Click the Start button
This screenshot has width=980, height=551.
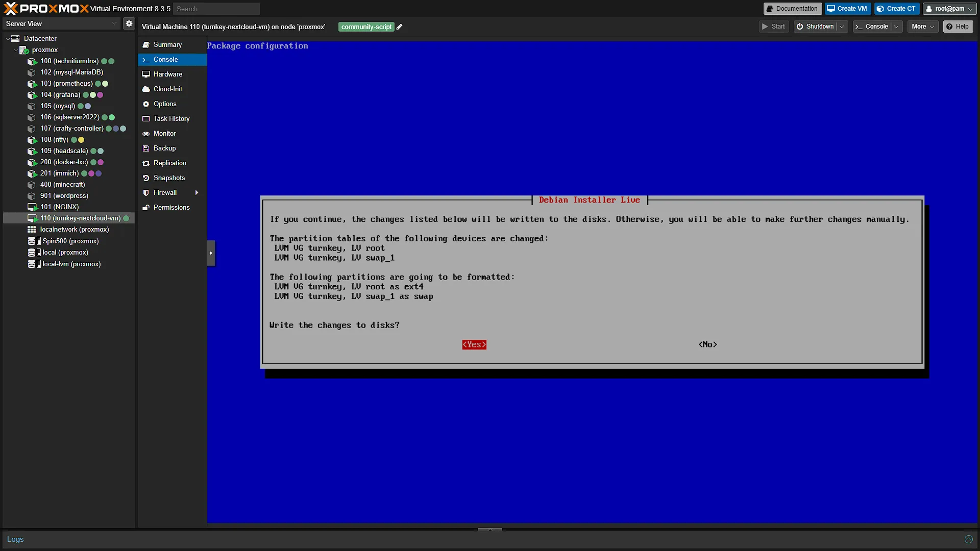click(774, 27)
